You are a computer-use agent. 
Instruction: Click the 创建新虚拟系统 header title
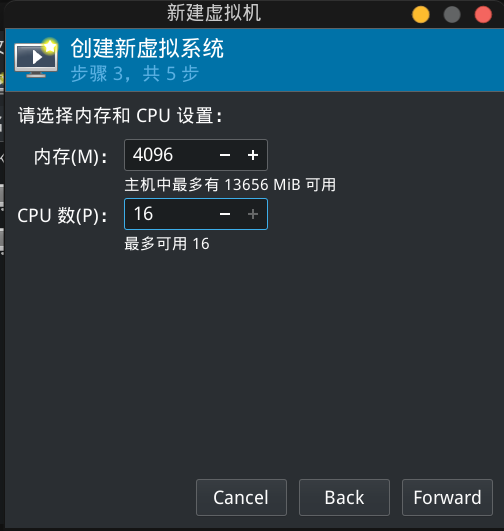point(147,48)
